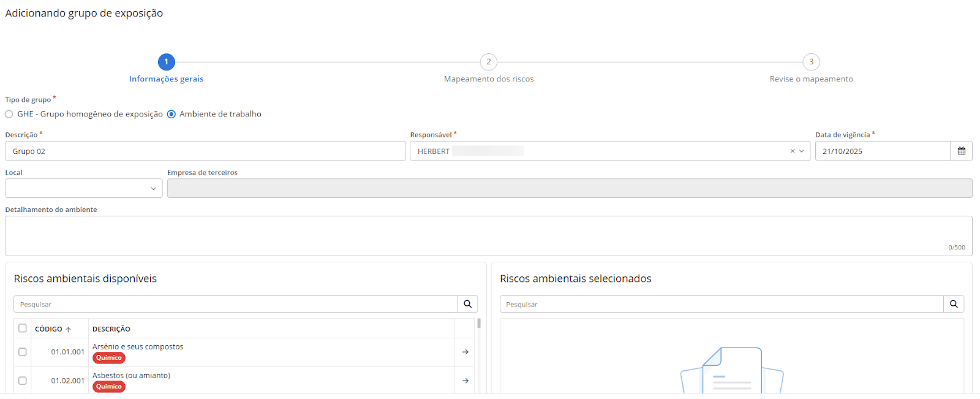Select Ambiente de trabalho radio option

pos(171,114)
